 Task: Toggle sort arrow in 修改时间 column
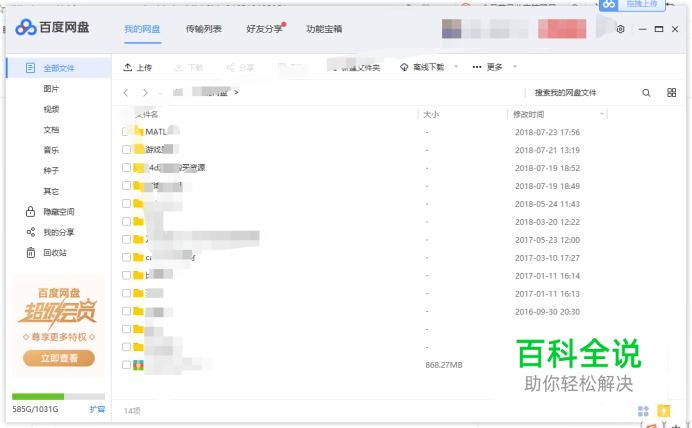pyautogui.click(x=602, y=115)
